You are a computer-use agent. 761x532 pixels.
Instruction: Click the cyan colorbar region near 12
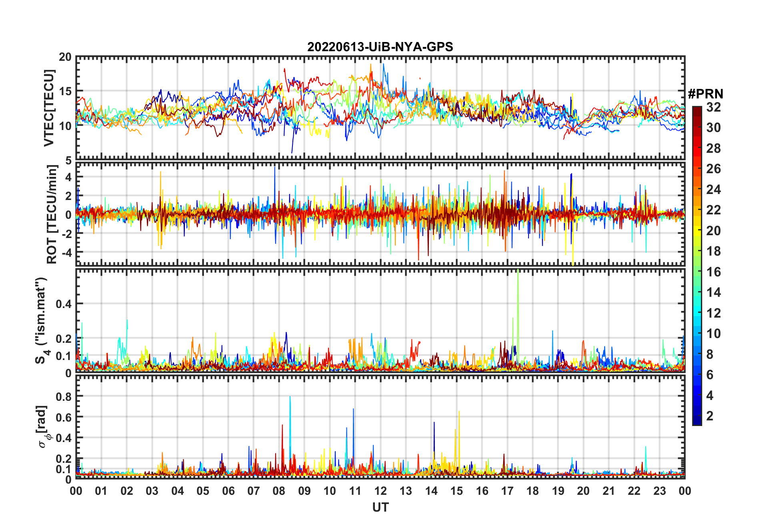point(697,313)
